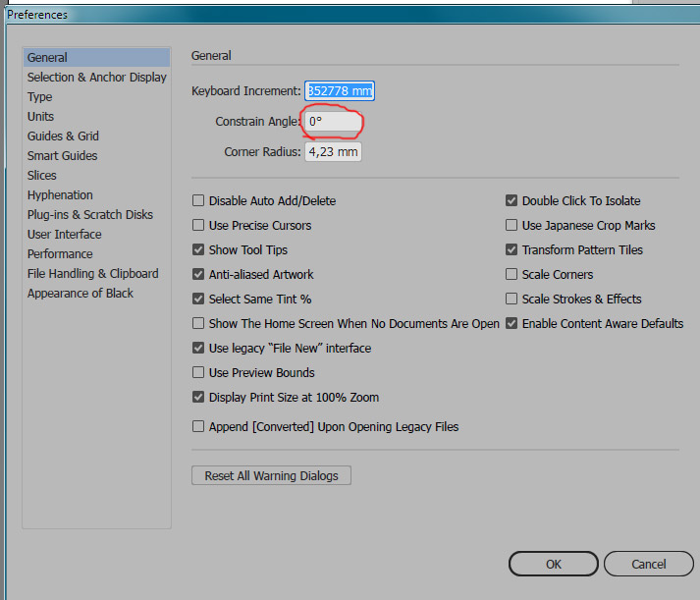700x600 pixels.
Task: Open Plug-ins & Scratch Disks section
Action: tap(89, 215)
